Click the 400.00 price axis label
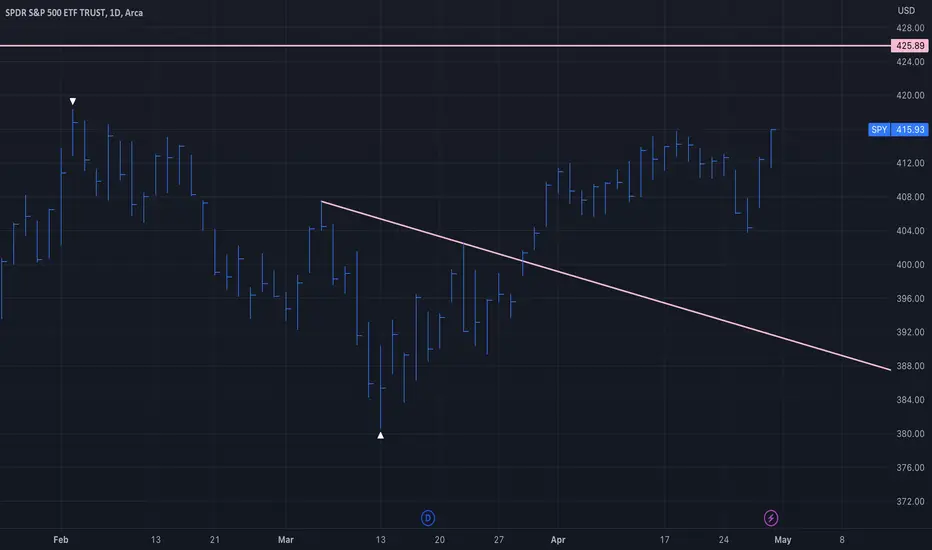 point(910,265)
